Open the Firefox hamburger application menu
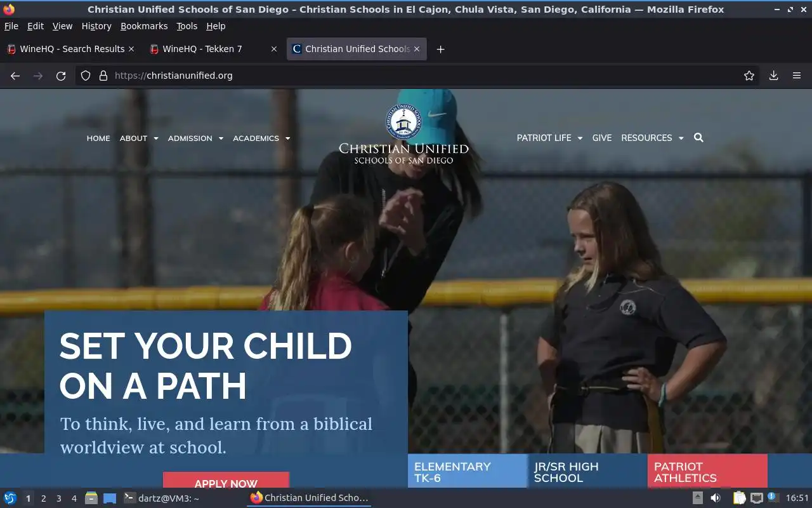This screenshot has height=508, width=812. 797,76
